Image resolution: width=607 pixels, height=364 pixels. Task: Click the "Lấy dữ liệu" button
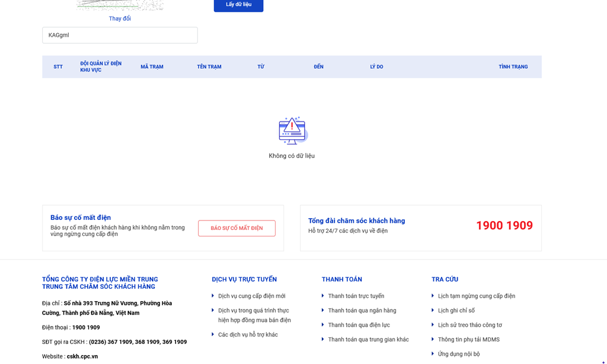click(238, 5)
